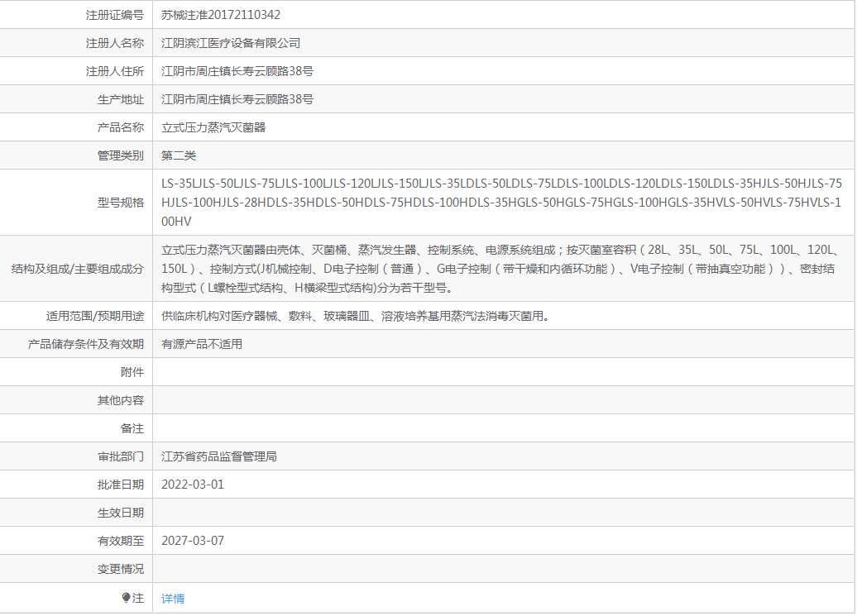Select approval date 2022-03-01
This screenshot has height=616, width=857.
pos(193,485)
